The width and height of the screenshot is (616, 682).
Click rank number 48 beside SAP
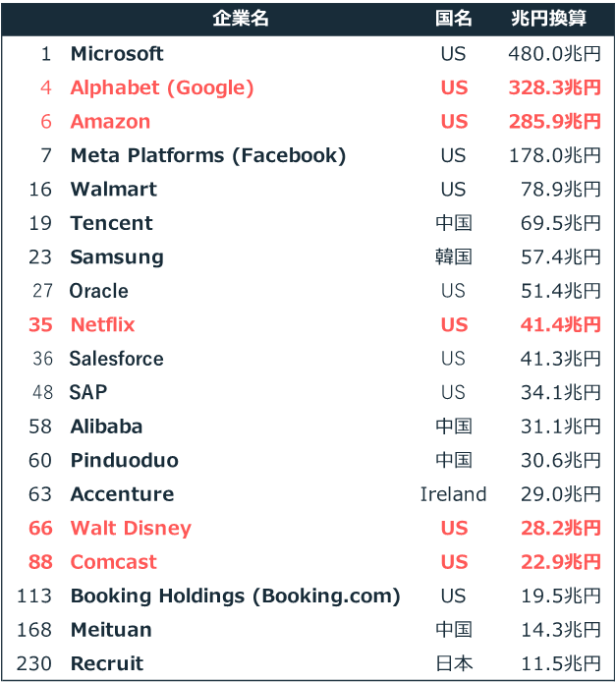point(42,392)
